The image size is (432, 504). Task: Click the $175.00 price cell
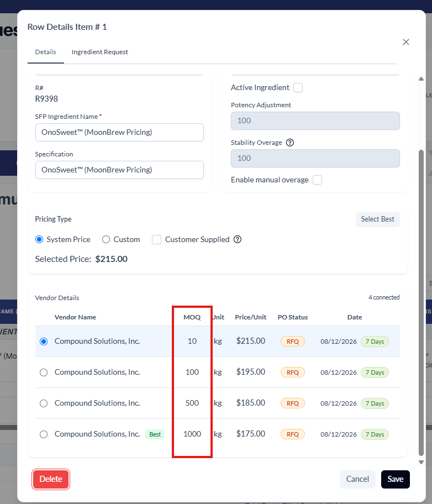[x=251, y=434]
